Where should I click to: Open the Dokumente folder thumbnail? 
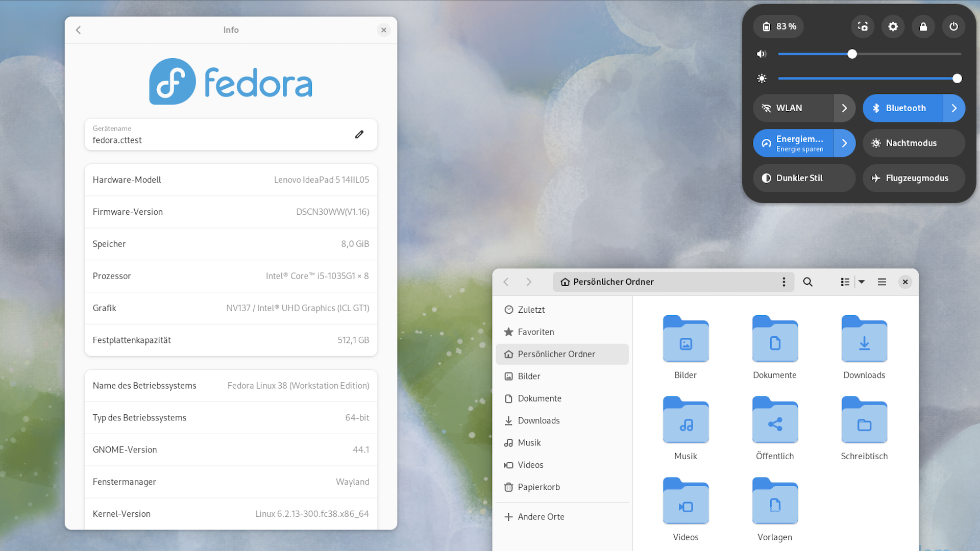(x=774, y=339)
